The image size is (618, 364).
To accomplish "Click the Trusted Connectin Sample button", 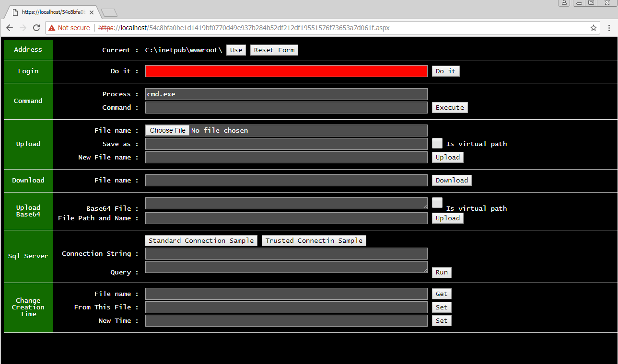I will pyautogui.click(x=314, y=240).
